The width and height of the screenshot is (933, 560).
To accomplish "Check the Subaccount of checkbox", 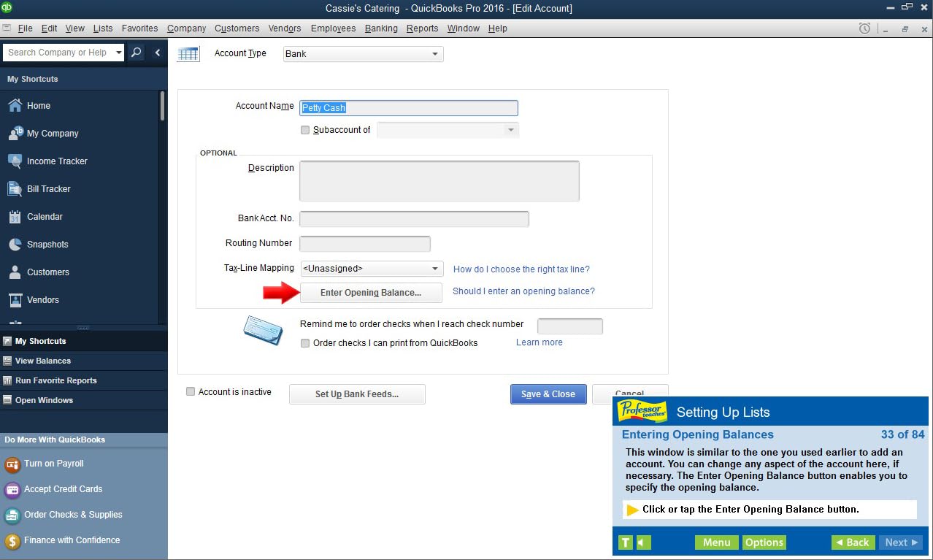I will pos(305,130).
